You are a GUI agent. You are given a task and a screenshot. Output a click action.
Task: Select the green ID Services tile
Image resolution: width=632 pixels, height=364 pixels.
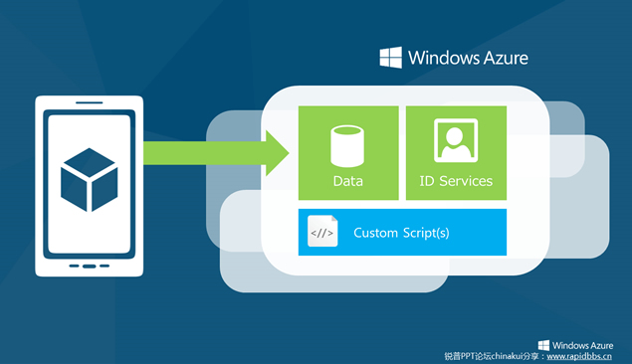[x=456, y=153]
